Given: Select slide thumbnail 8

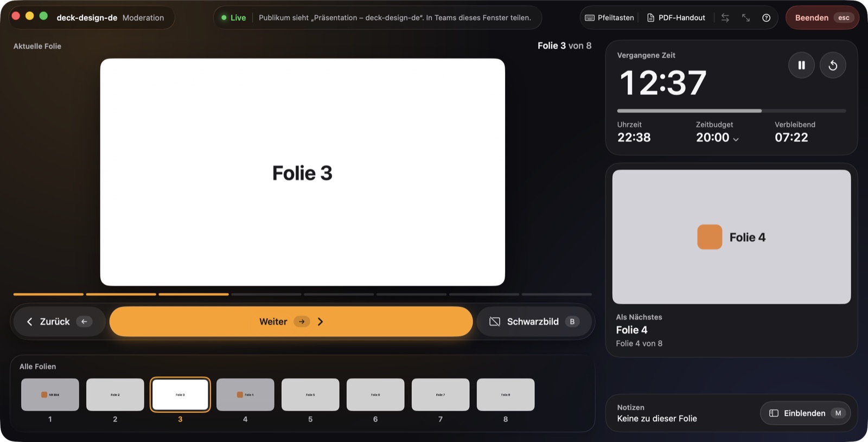Looking at the screenshot, I should coord(506,394).
